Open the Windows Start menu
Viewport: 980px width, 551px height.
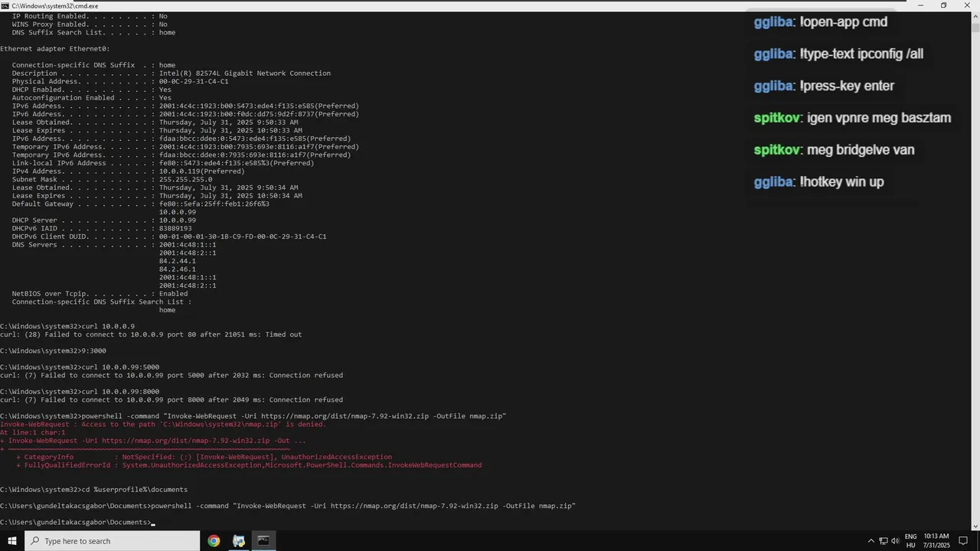tap(12, 541)
